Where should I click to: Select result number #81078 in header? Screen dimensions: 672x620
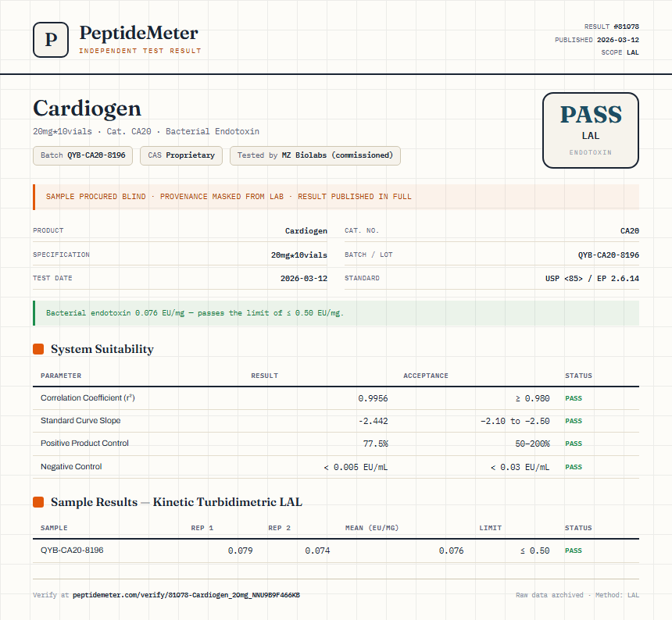point(626,27)
